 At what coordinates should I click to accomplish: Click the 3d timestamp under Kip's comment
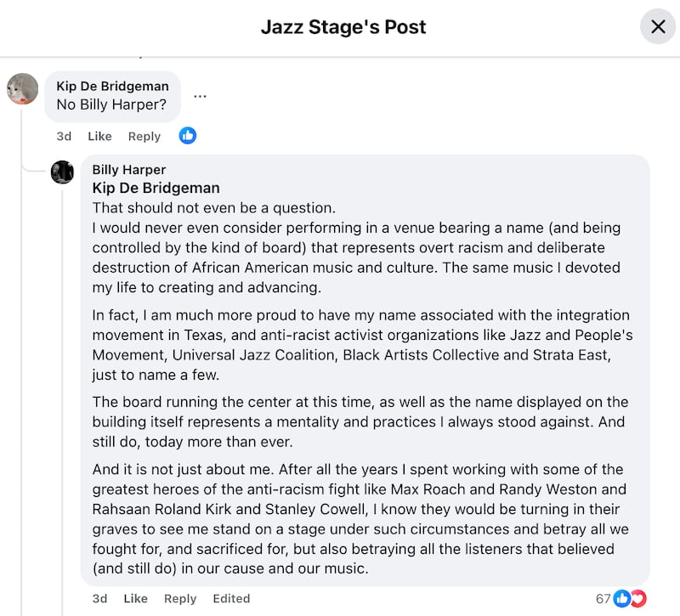click(x=64, y=136)
